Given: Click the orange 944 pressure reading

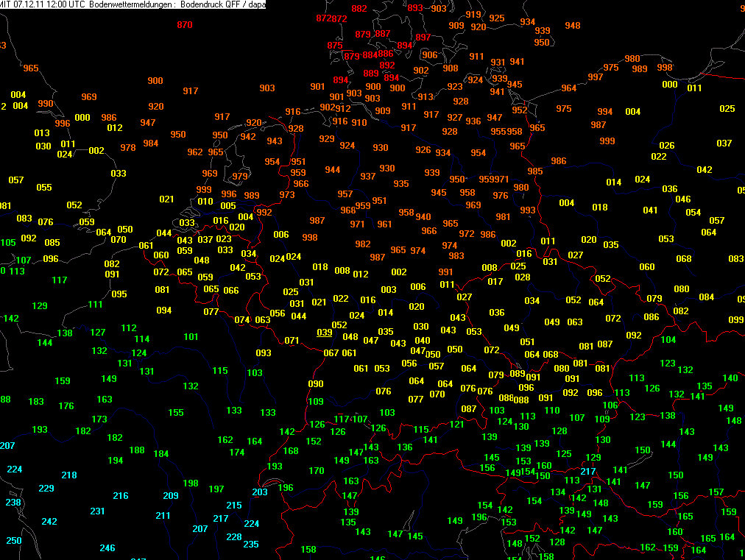Looking at the screenshot, I should click(333, 170).
